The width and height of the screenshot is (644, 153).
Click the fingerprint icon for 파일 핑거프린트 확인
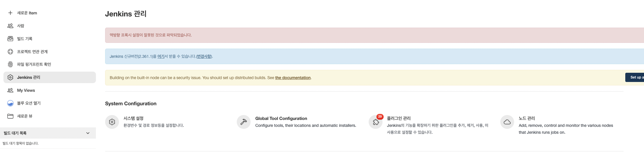point(10,64)
